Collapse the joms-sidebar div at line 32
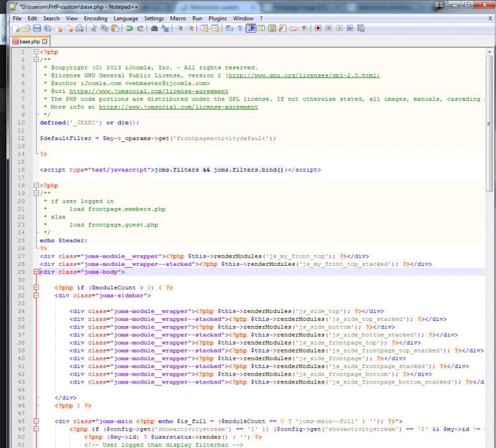The height and width of the screenshot is (448, 496). 36,296
